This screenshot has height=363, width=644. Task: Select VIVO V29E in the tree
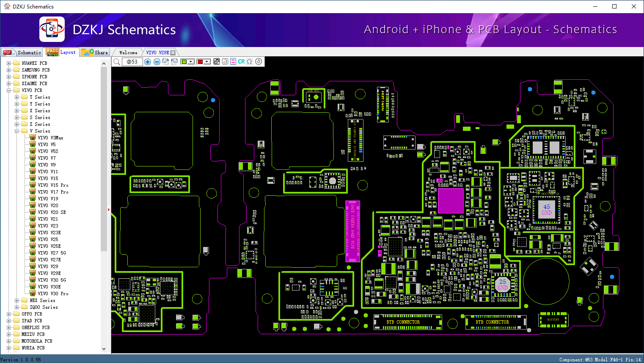tap(49, 273)
